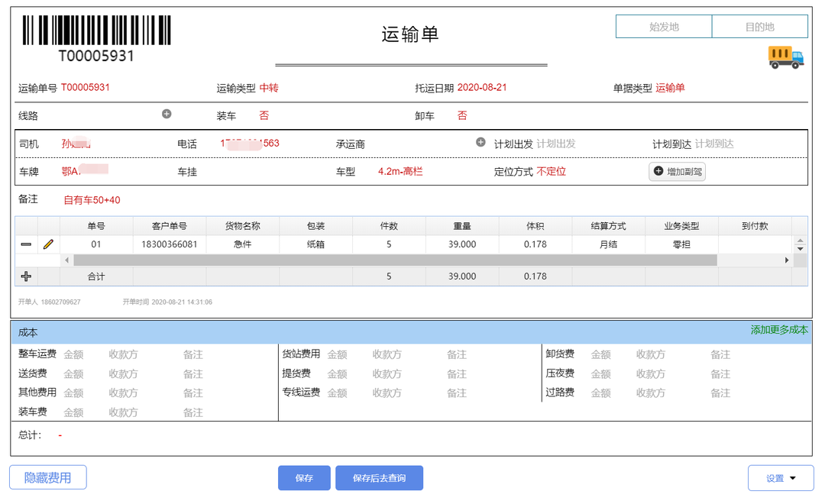Toggle 卸车 value 否
Screen dimensions: 825x504
tap(462, 115)
